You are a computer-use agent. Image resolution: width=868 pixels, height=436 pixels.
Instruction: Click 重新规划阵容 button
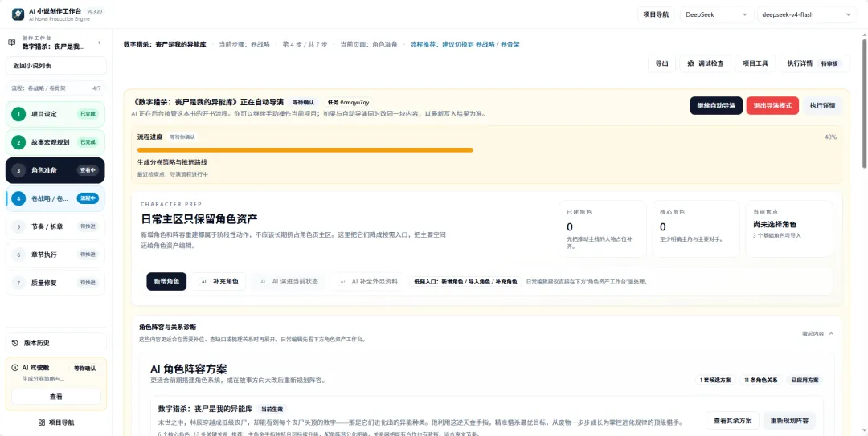pyautogui.click(x=789, y=421)
